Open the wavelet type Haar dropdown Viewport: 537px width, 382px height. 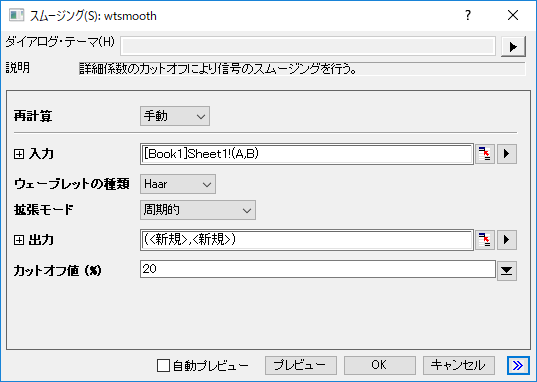click(178, 184)
